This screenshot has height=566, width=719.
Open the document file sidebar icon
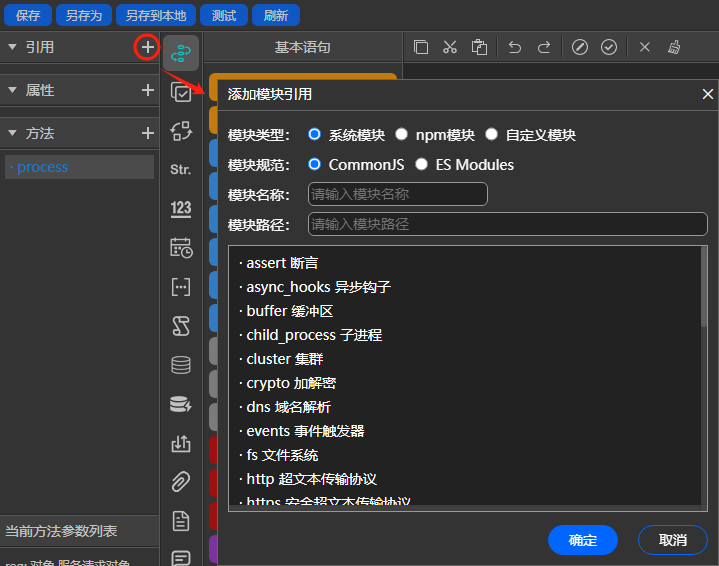coord(181,521)
